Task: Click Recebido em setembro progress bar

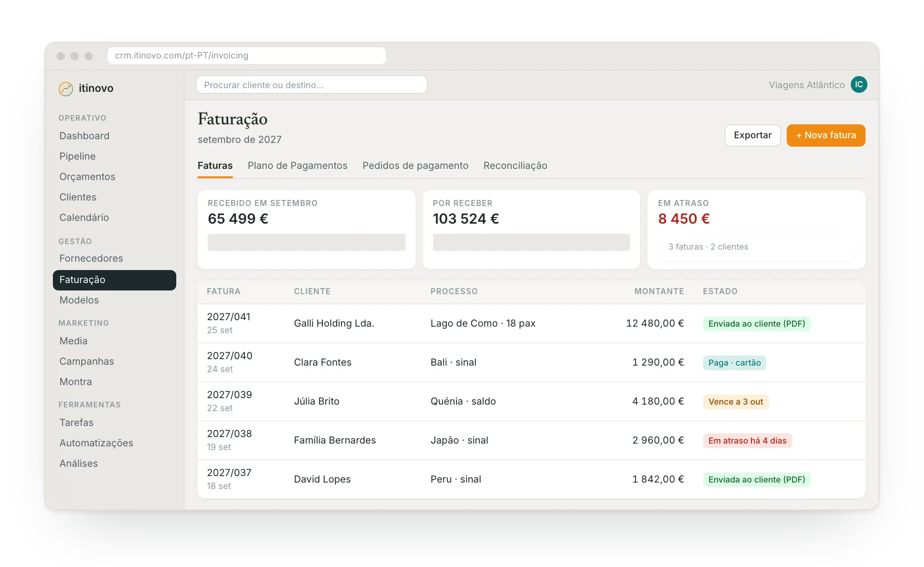Action: (306, 242)
